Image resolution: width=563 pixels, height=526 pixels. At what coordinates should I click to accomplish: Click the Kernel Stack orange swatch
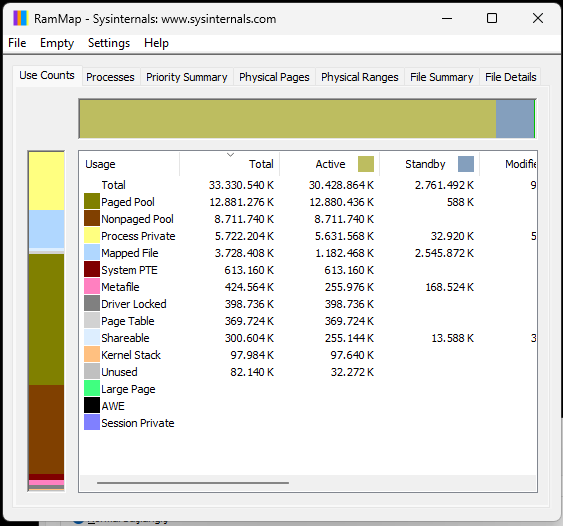coord(92,354)
